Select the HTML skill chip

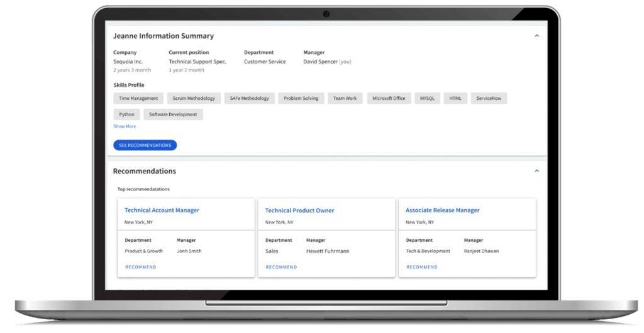click(x=455, y=99)
